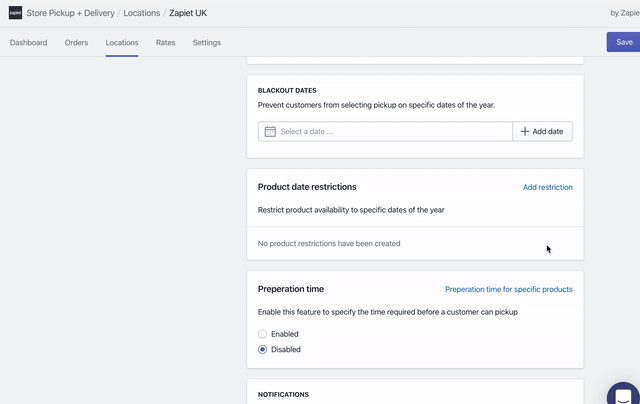Open the Orders tab
The image size is (640, 404).
pyautogui.click(x=76, y=43)
